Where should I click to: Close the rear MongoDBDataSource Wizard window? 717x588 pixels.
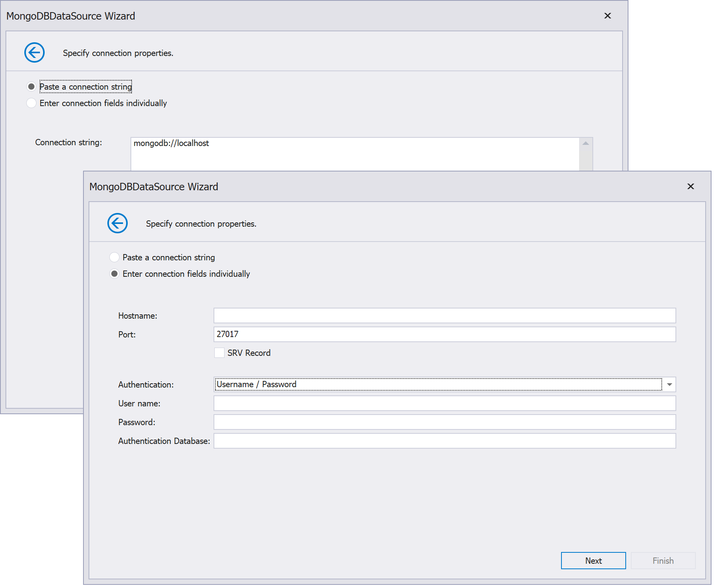coord(608,16)
